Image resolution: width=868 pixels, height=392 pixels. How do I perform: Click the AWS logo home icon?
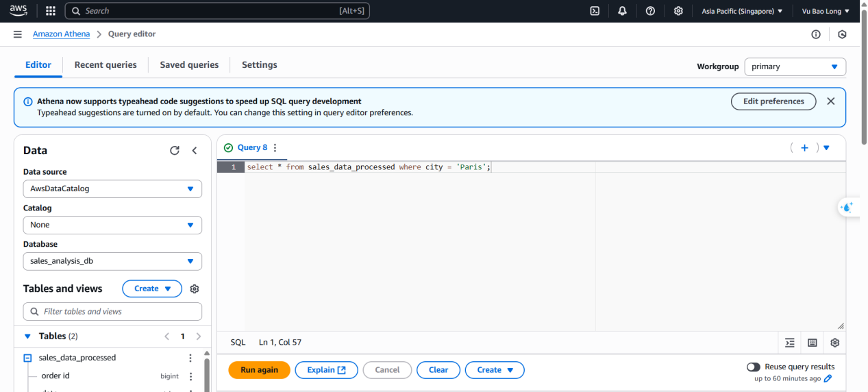[18, 11]
